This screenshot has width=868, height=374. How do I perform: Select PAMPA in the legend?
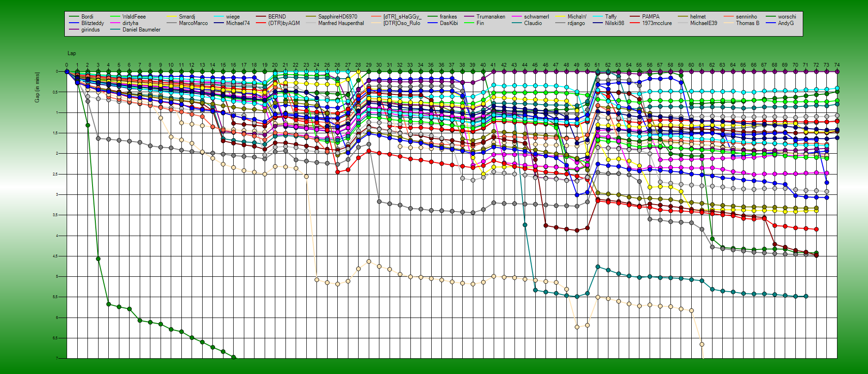[x=651, y=17]
